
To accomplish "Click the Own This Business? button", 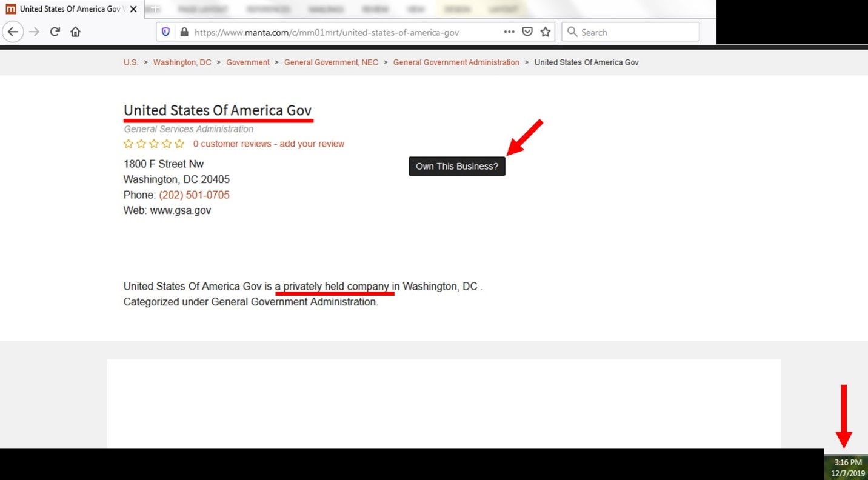I will [x=457, y=167].
